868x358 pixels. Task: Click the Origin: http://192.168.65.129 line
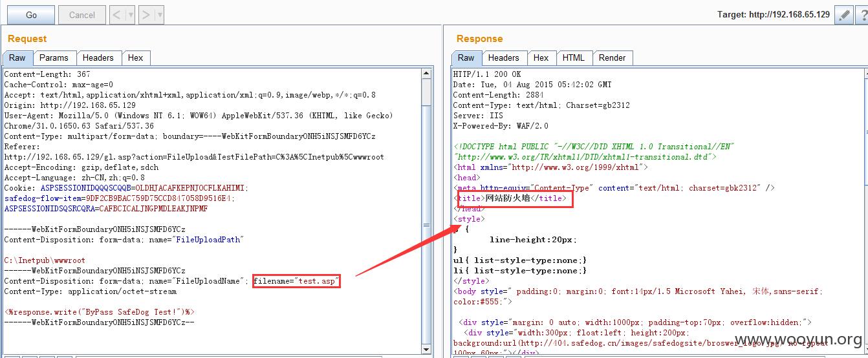point(70,105)
